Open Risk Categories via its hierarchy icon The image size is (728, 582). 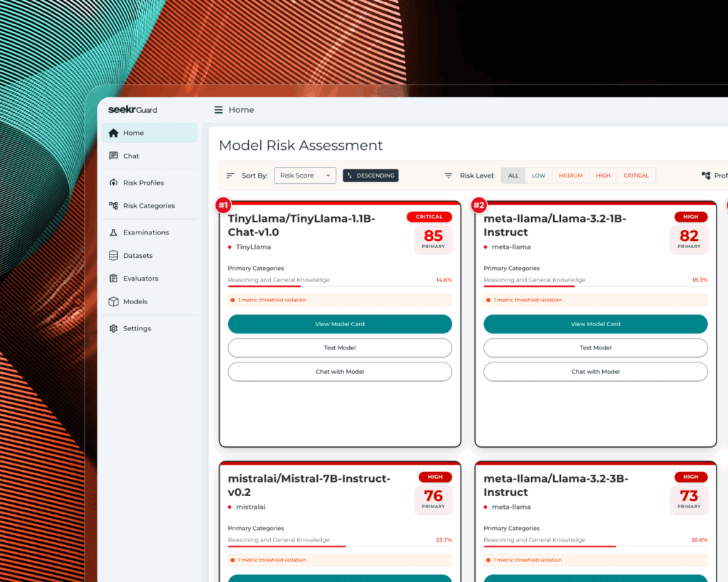114,205
